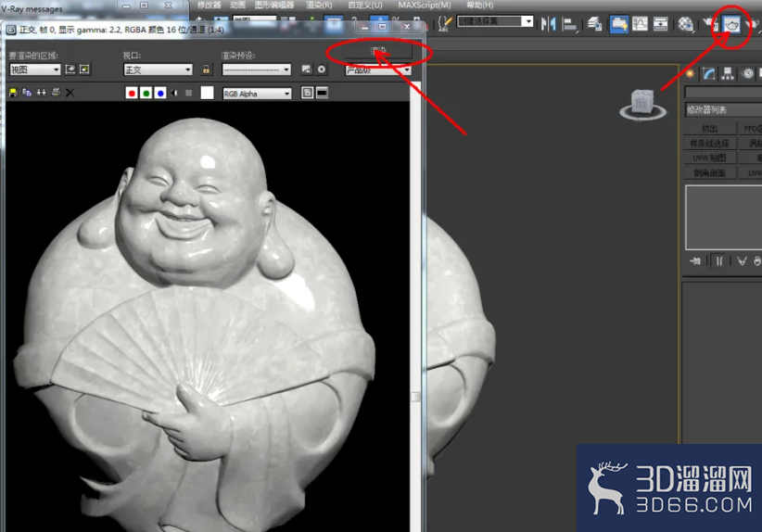Toggle the show end result icon
762x532 pixels.
719,261
